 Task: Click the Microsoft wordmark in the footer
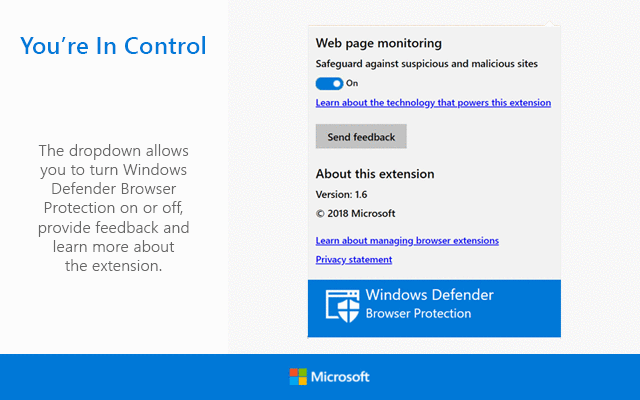pyautogui.click(x=340, y=377)
